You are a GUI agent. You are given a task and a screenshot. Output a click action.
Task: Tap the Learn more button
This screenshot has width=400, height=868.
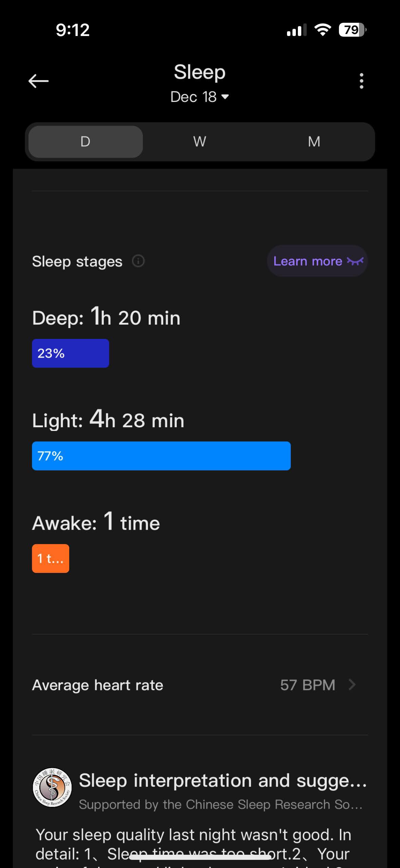318,261
